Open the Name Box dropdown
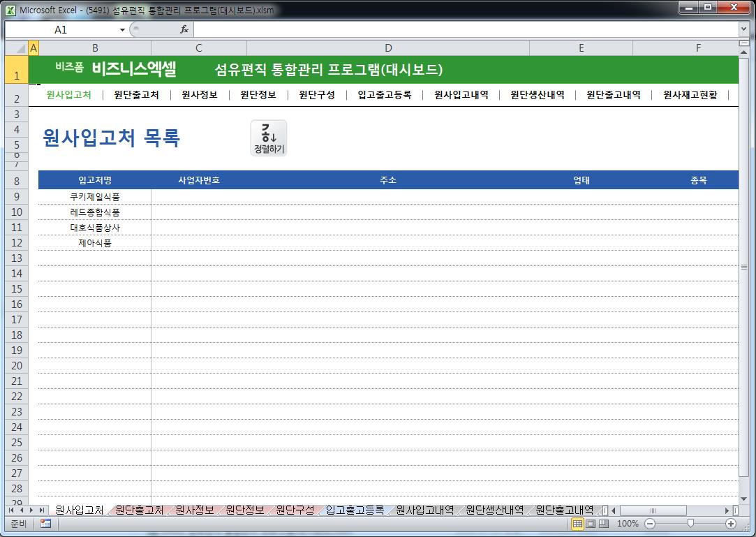 [x=122, y=29]
